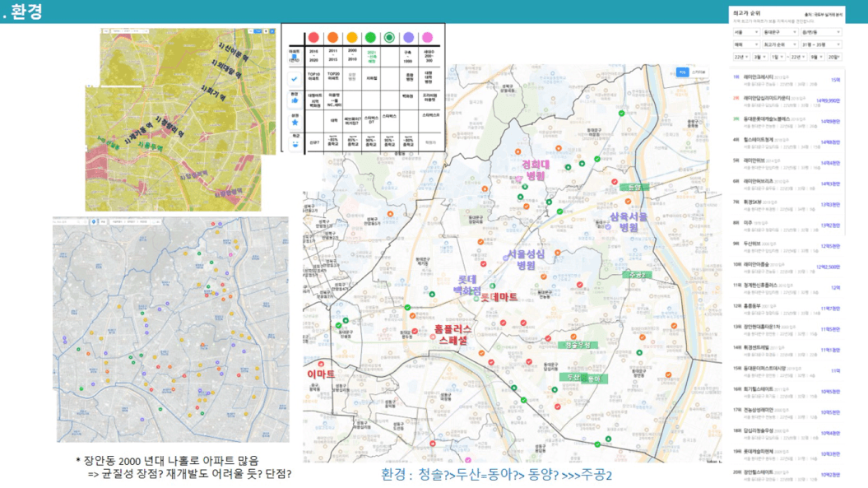This screenshot has height=488, width=868.
Task: Click the 최고가 순위 panel title
Action: click(x=746, y=12)
